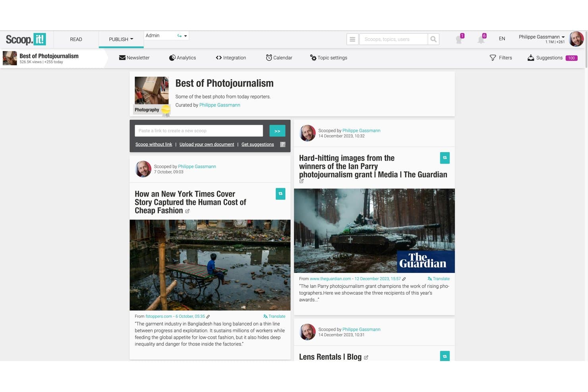
Task: Open Topic settings
Action: tap(329, 58)
